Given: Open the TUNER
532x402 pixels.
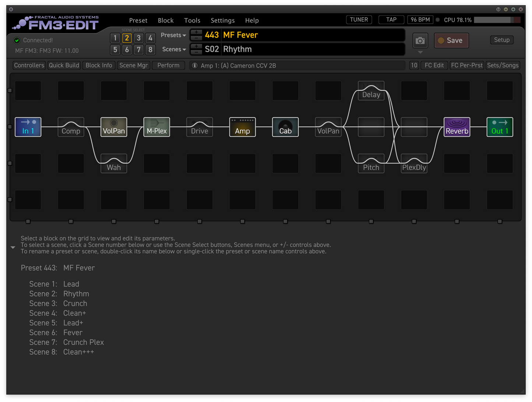Looking at the screenshot, I should click(x=359, y=20).
